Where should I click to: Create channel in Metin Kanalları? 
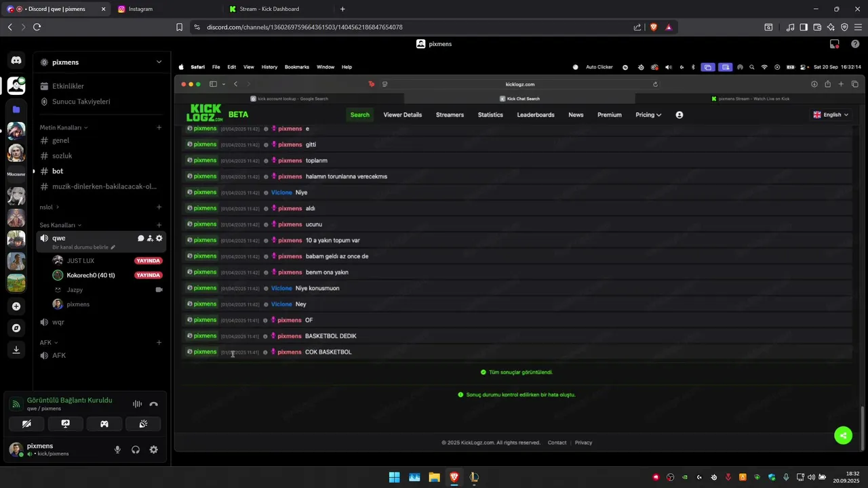(159, 127)
